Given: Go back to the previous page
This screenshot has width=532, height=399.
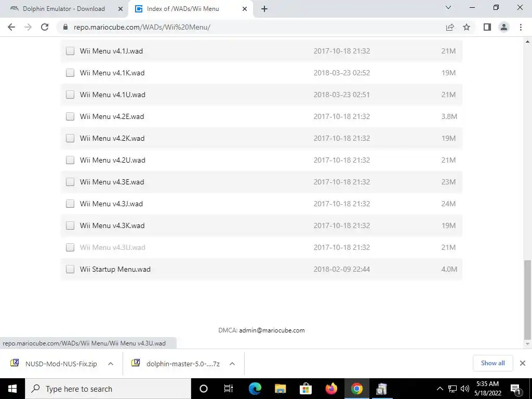Looking at the screenshot, I should click(x=11, y=27).
